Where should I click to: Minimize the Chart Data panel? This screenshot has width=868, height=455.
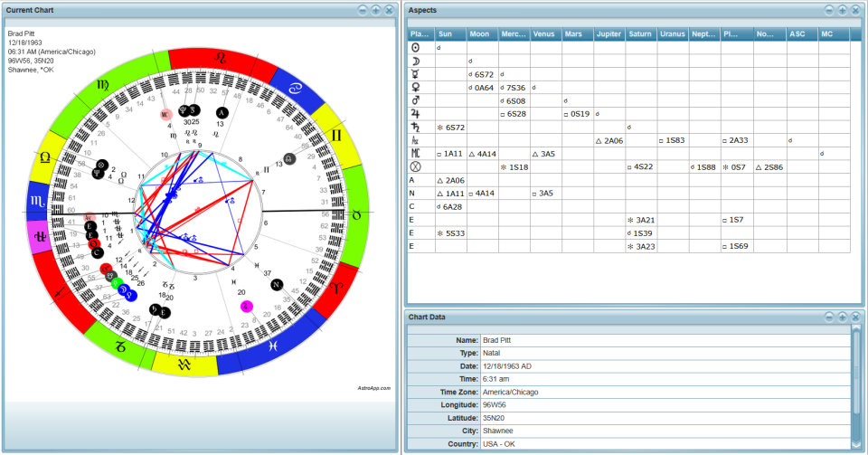(x=829, y=318)
